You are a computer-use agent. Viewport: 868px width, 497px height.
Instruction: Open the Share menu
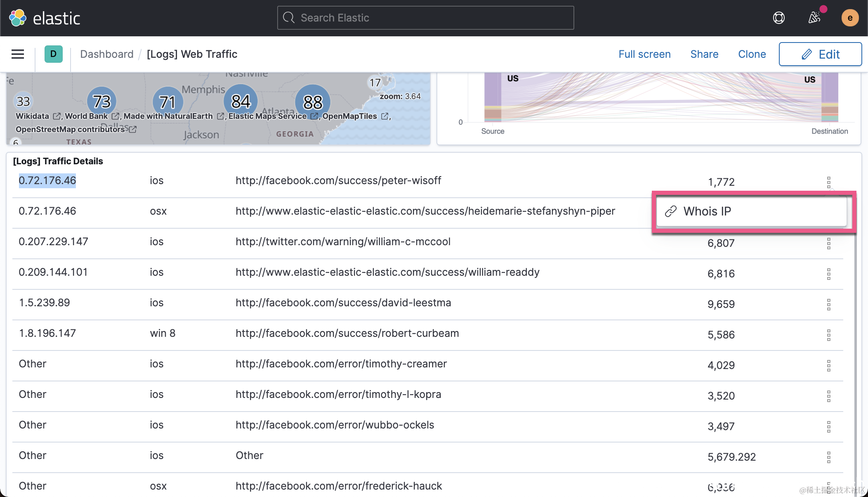(x=704, y=54)
